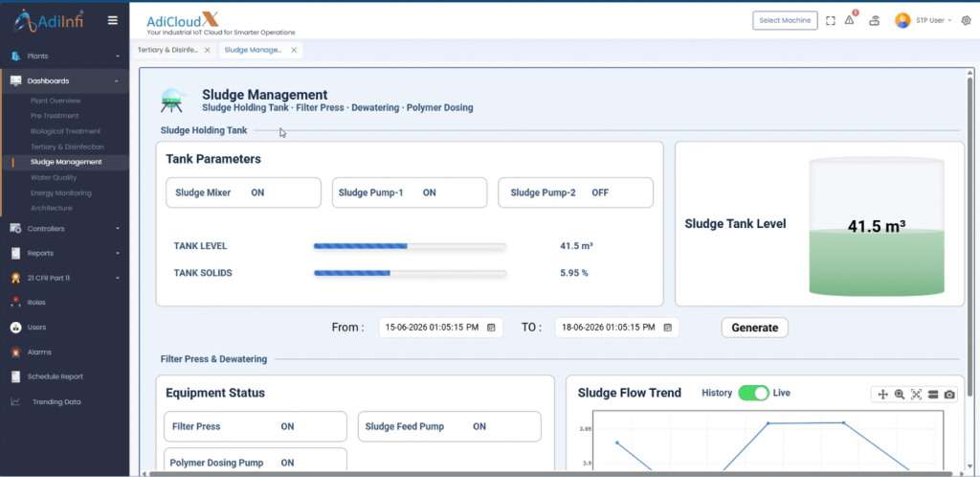The width and height of the screenshot is (980, 477).
Task: Expand the Plants menu in sidebar
Action: click(64, 57)
